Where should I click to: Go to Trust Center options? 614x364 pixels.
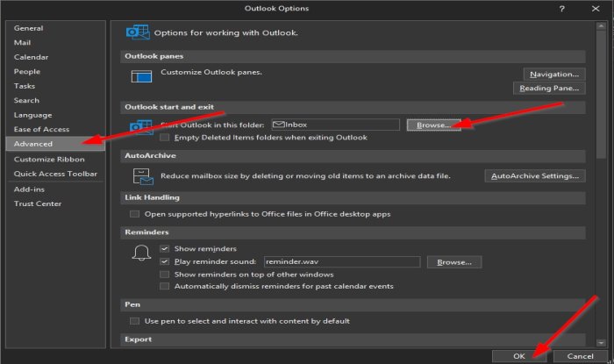(55, 203)
